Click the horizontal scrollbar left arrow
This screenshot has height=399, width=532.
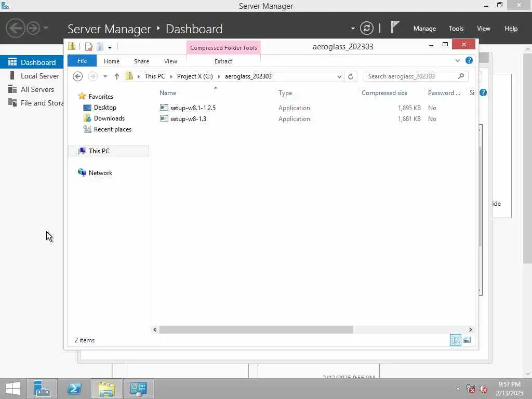pos(155,329)
